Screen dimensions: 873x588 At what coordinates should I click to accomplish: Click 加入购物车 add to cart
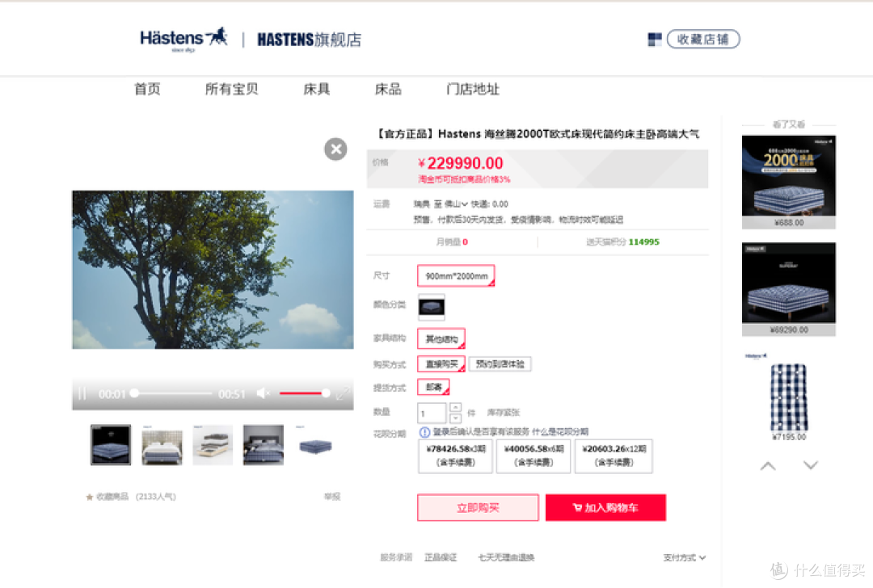(605, 507)
